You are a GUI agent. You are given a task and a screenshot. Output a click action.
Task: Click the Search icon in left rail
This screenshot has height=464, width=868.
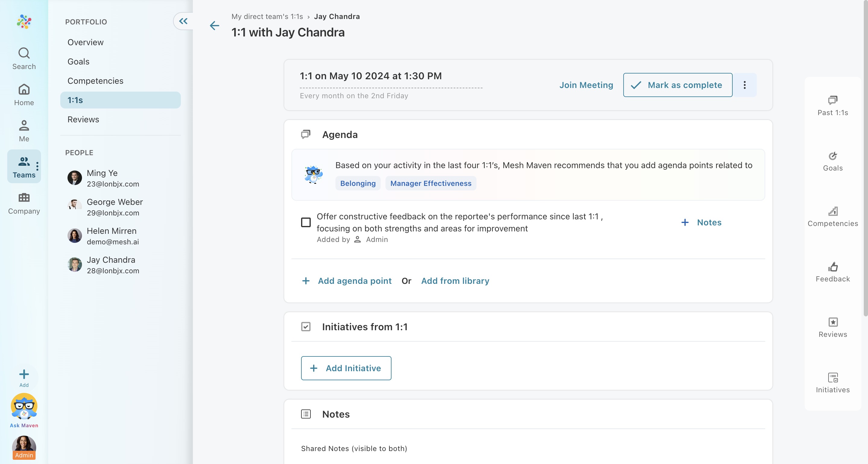pyautogui.click(x=24, y=53)
